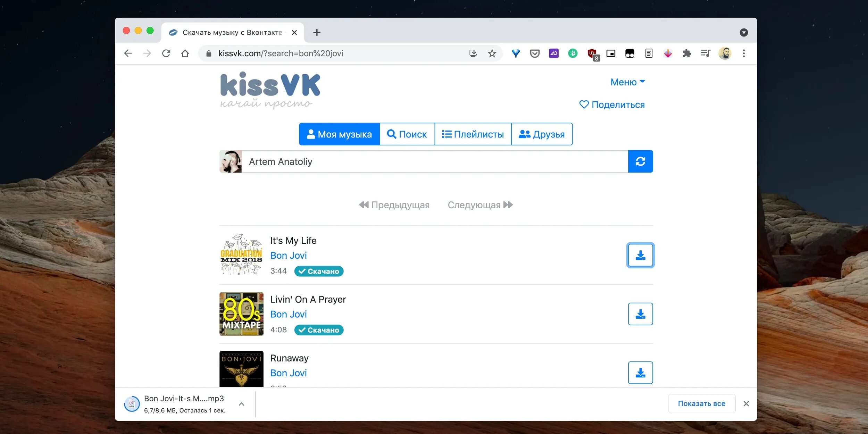The height and width of the screenshot is (434, 868).
Task: Click the browser back arrow
Action: [128, 53]
